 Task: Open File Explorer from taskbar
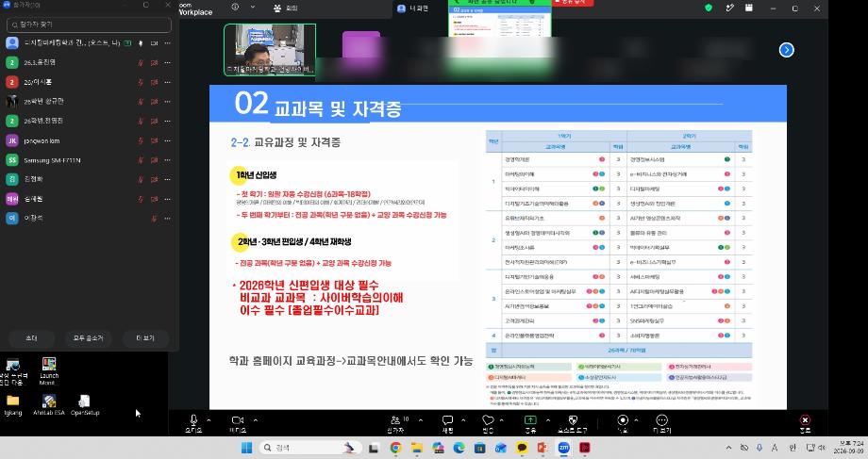[x=417, y=448]
